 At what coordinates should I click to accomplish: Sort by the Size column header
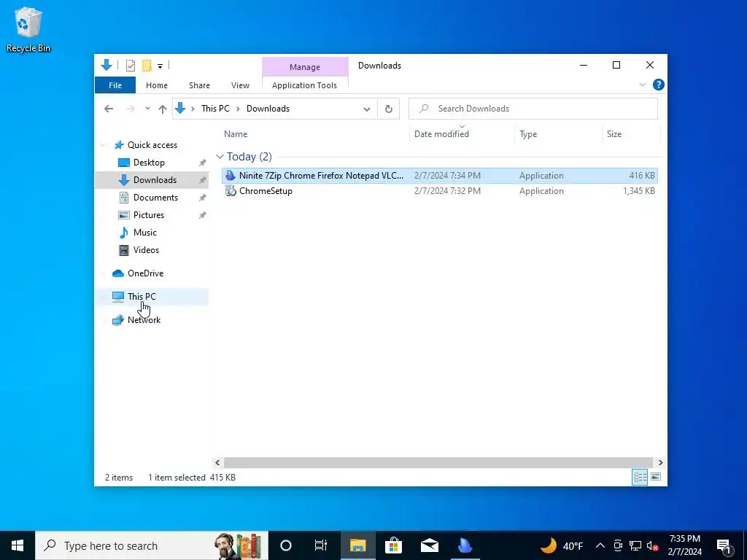631,134
